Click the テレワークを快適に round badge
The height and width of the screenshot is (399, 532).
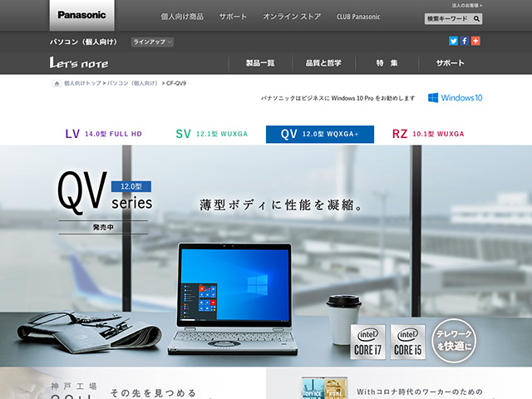(x=454, y=340)
